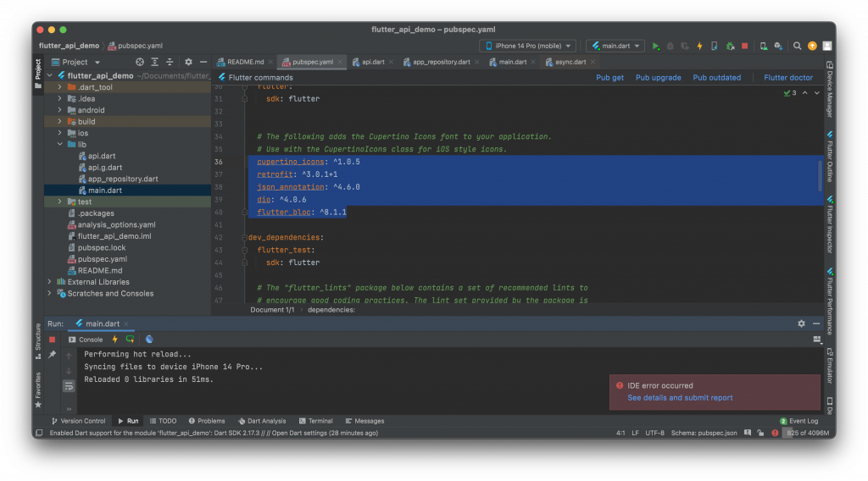Screen dimensions: 868x481
Task: Run main.dart with the green play button
Action: 655,46
